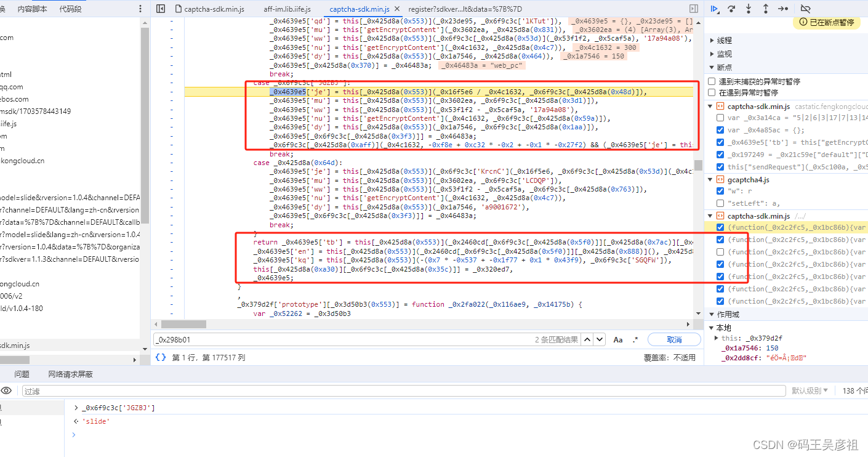Image resolution: width=868 pixels, height=457 pixels.
Task: Disable gcaptcha4.js "w": r breakpoint
Action: pos(720,191)
